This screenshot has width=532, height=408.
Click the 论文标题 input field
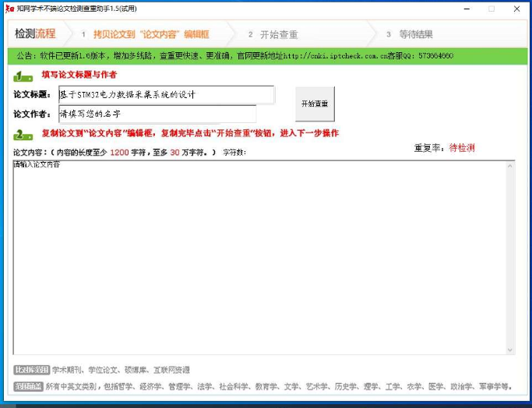point(166,95)
